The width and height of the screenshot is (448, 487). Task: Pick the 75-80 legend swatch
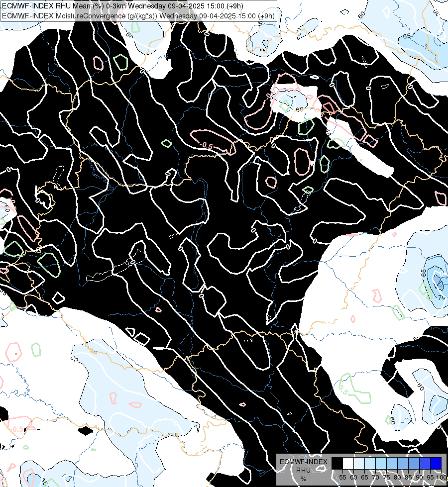[x=392, y=463]
